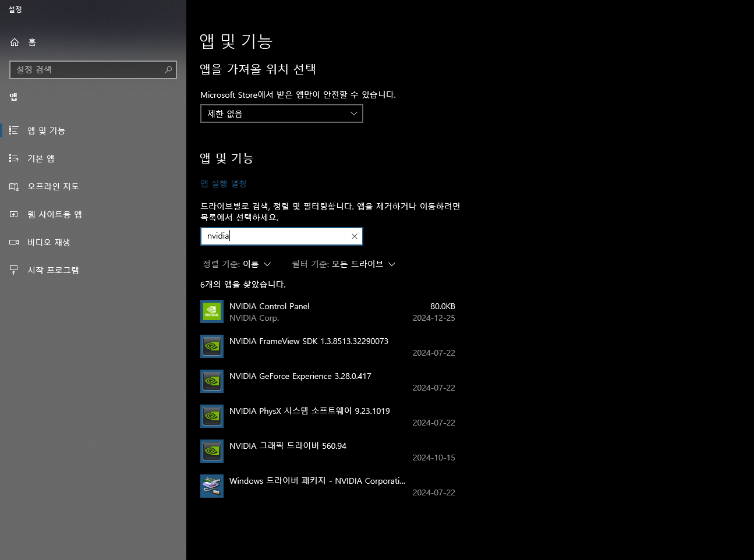Click the Windows 드라이버 패키지 app icon

pos(212,486)
